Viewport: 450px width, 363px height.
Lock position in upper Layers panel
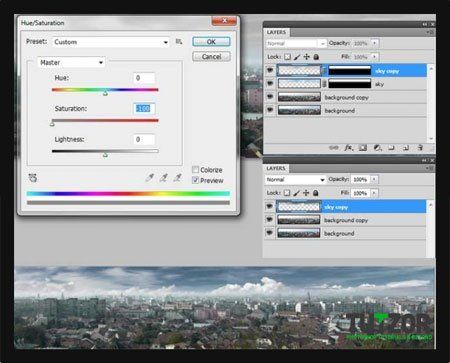[x=306, y=57]
